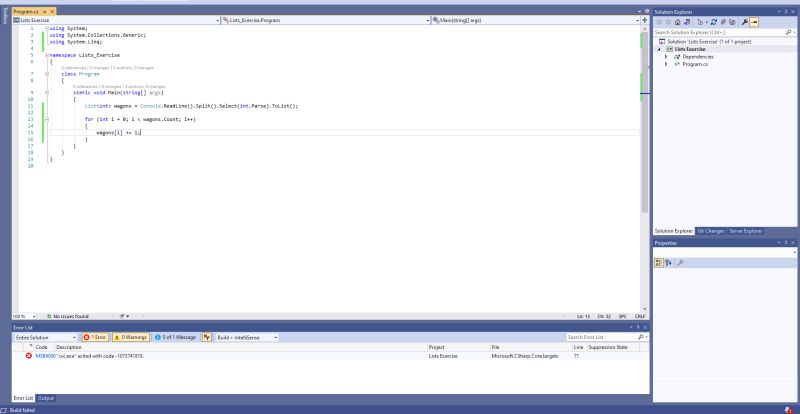Click the Home icon in Solution Explorer
Viewport: 800px width, 414px height.
678,22
